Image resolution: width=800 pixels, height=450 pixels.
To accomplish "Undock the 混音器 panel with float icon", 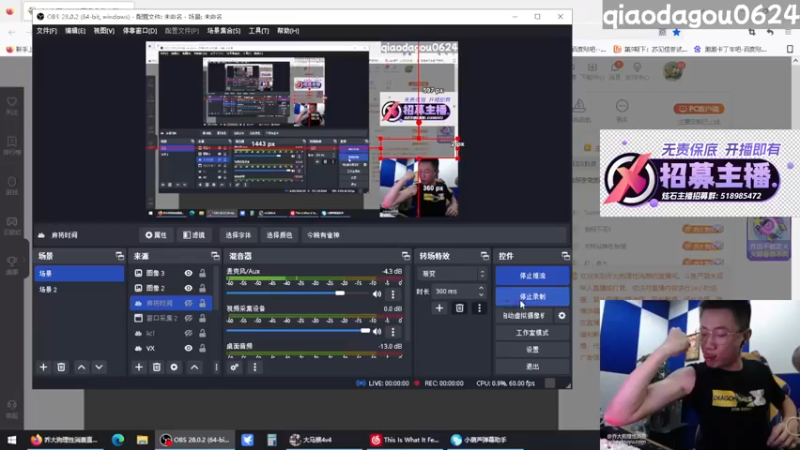I will tap(406, 256).
